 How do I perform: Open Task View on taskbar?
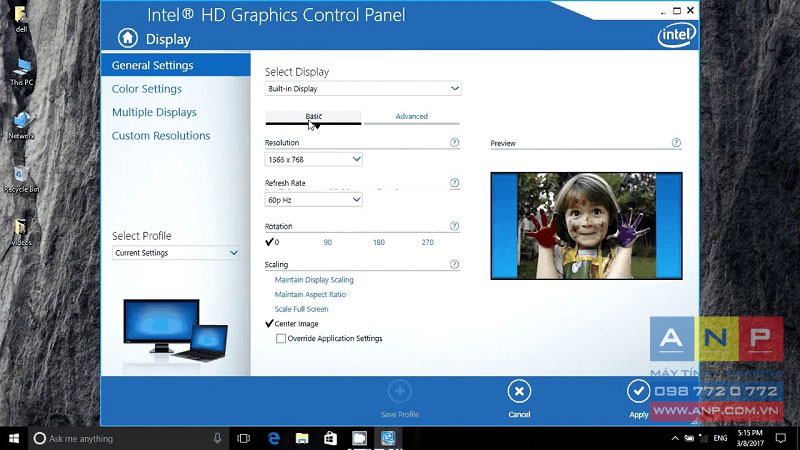point(244,438)
